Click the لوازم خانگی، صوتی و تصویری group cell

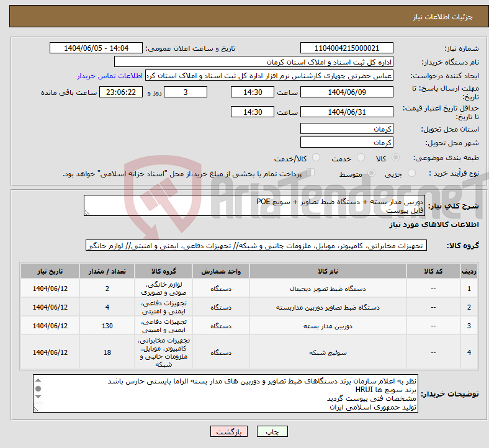click(163, 289)
